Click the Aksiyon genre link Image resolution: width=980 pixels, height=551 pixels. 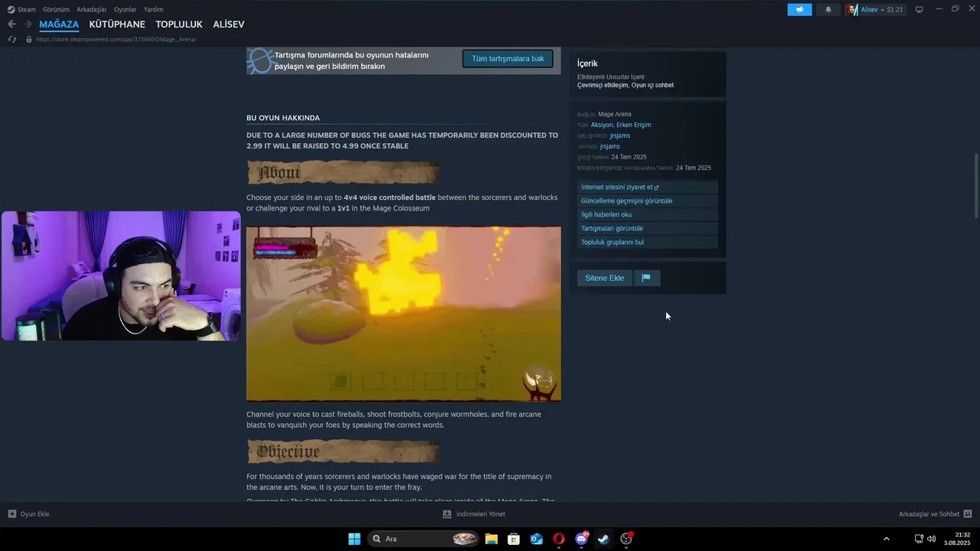[602, 125]
